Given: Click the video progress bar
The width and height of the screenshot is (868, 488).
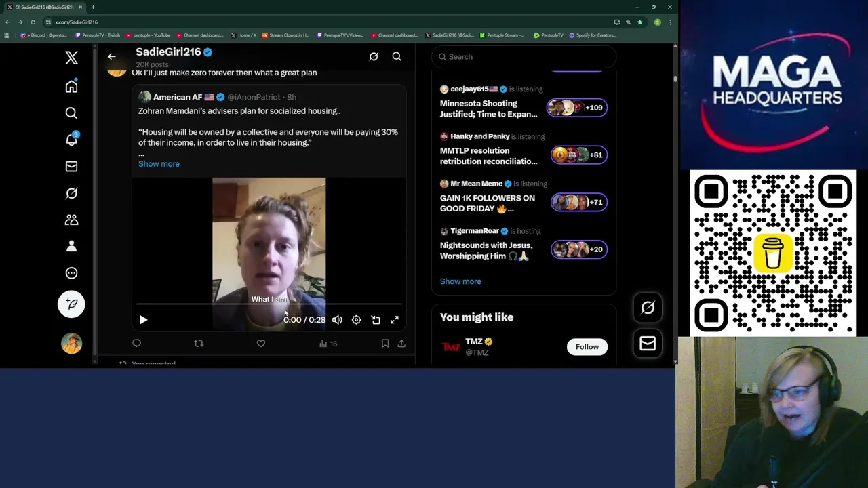Looking at the screenshot, I should click(x=269, y=304).
